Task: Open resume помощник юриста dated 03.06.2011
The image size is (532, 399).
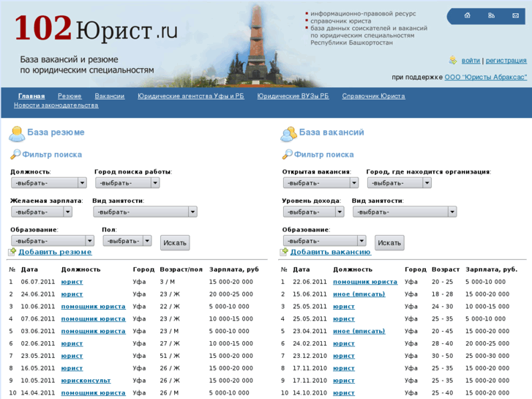Action: point(94,331)
